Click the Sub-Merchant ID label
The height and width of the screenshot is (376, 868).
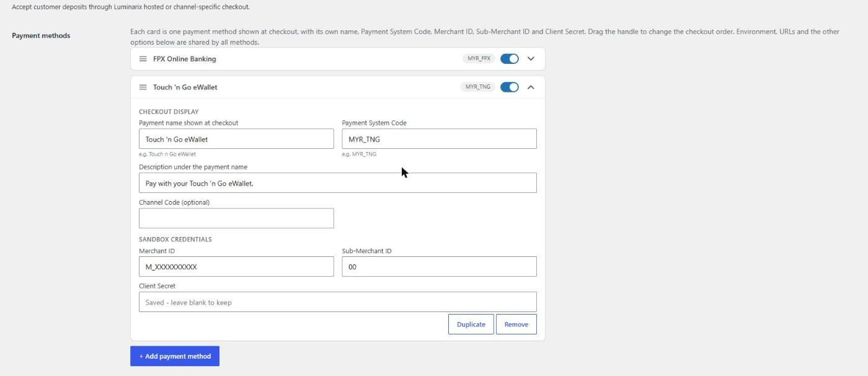click(x=366, y=251)
